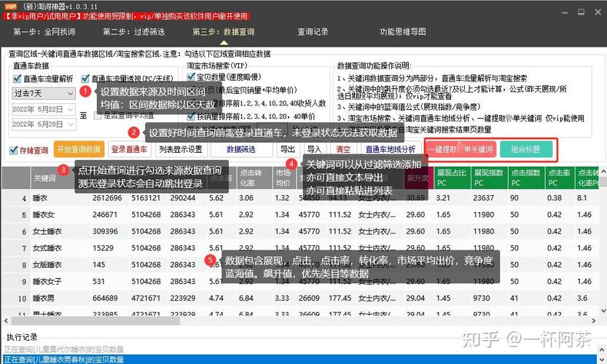The width and height of the screenshot is (607, 364).
Task: Open 直通车地域分析
Action: coord(391,149)
